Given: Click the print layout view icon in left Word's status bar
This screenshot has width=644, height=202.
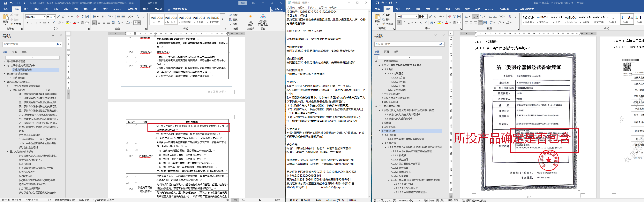Looking at the screenshot, I should tap(235, 200).
